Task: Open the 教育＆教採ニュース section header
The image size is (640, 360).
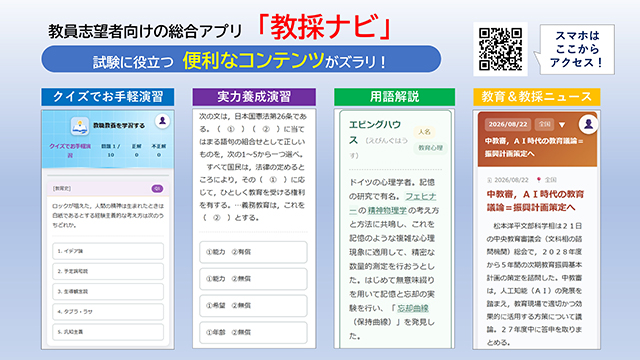Action: (537, 97)
